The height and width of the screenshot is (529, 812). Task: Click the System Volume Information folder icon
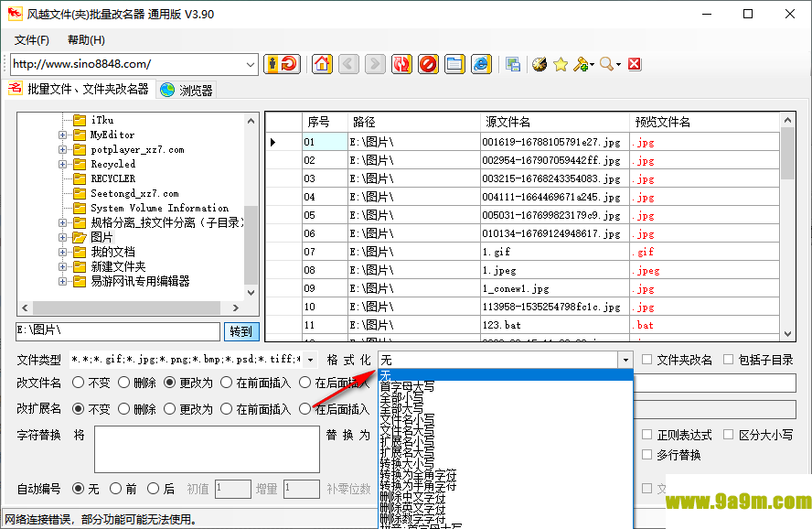pyautogui.click(x=80, y=209)
